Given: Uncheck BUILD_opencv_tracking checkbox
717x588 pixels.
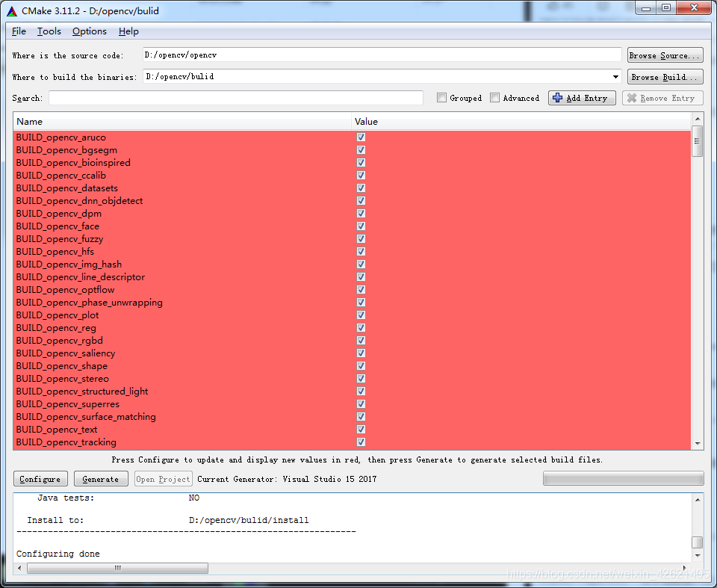Looking at the screenshot, I should click(361, 442).
